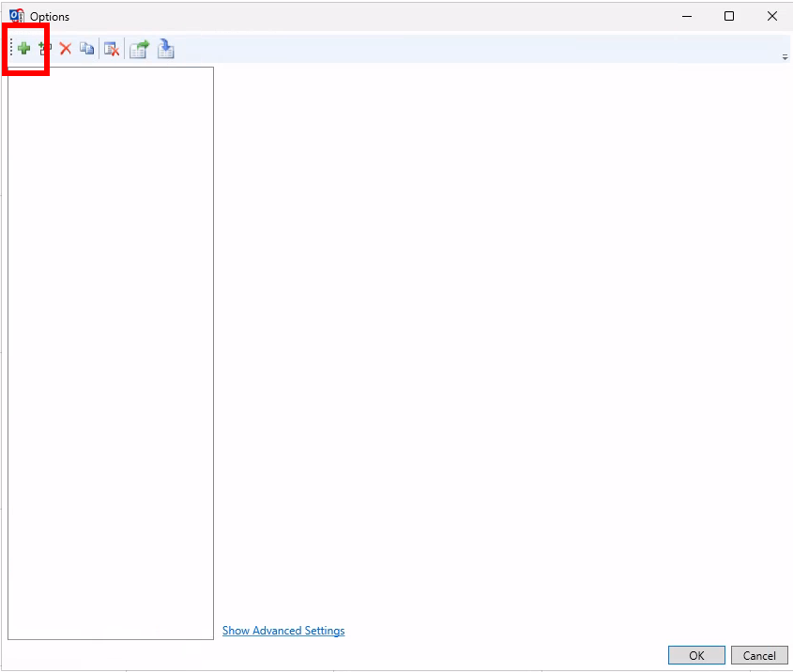Click the Copy item icon
This screenshot has width=793, height=672.
click(x=86, y=49)
